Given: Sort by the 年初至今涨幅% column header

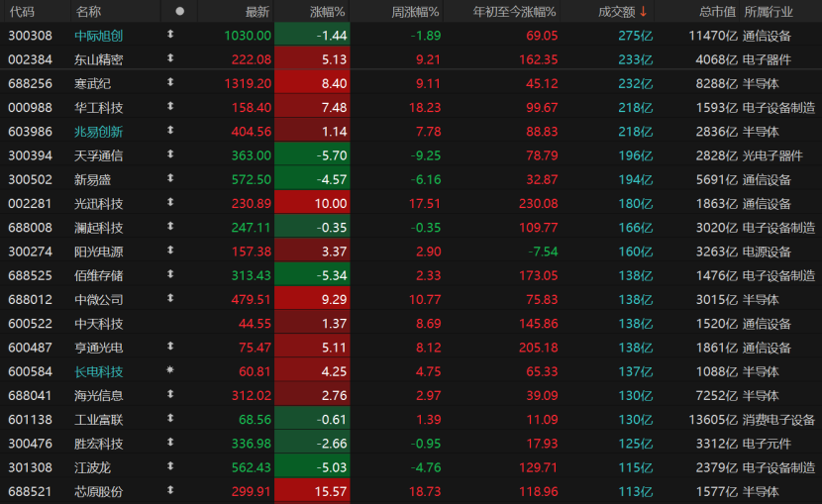Looking at the screenshot, I should pos(514,12).
